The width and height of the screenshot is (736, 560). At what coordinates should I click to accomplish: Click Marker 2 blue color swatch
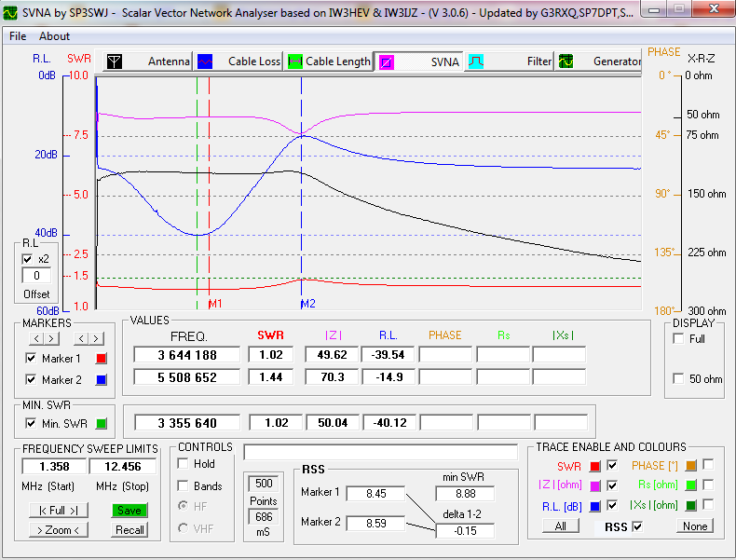pos(102,380)
